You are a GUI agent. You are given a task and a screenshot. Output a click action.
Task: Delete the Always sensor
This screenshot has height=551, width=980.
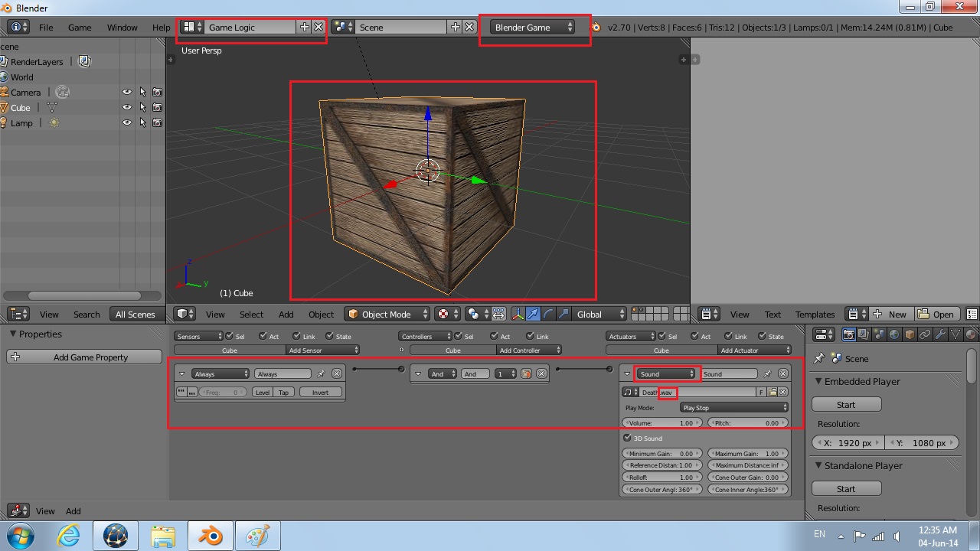(336, 373)
